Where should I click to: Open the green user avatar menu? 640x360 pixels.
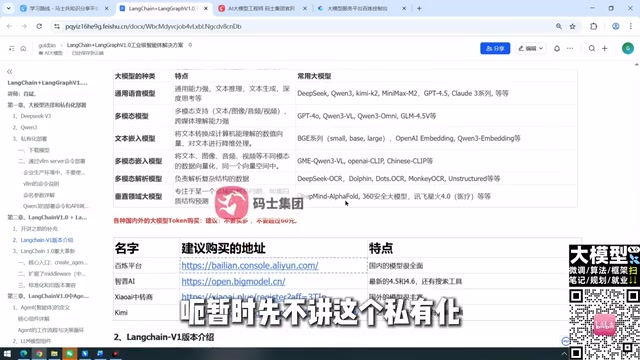coord(628,48)
